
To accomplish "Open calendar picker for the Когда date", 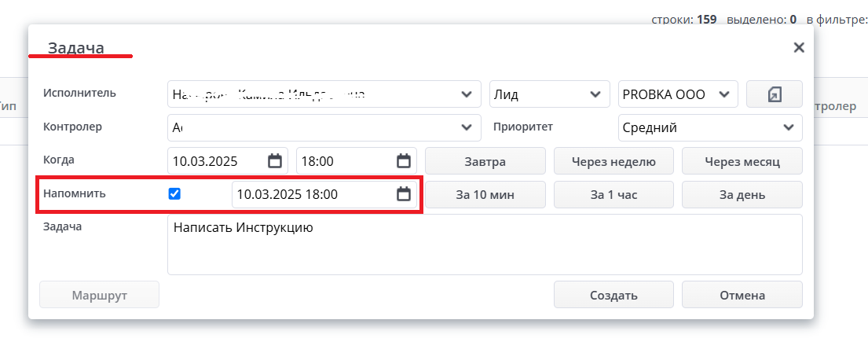I will point(275,161).
